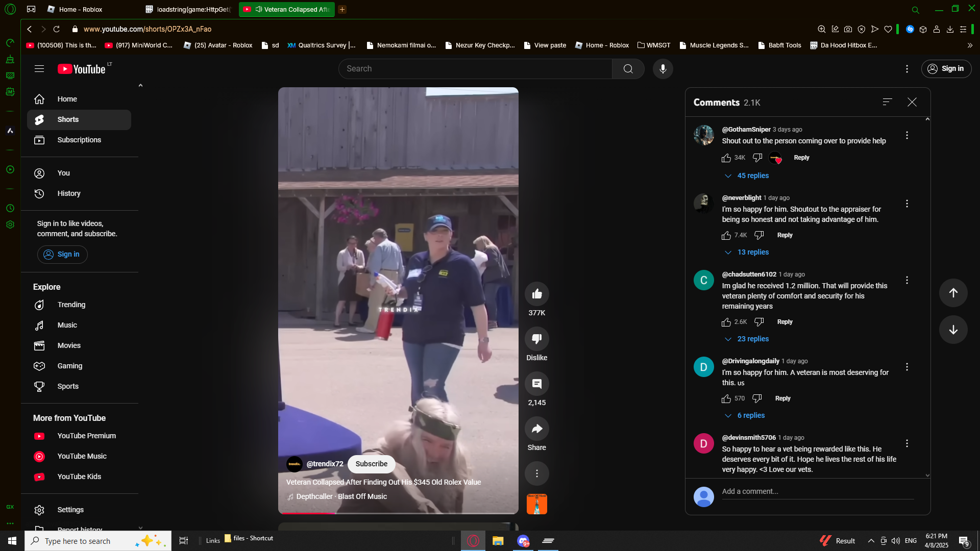Search by voice with the microphone icon
The width and height of the screenshot is (980, 551).
coord(663,69)
